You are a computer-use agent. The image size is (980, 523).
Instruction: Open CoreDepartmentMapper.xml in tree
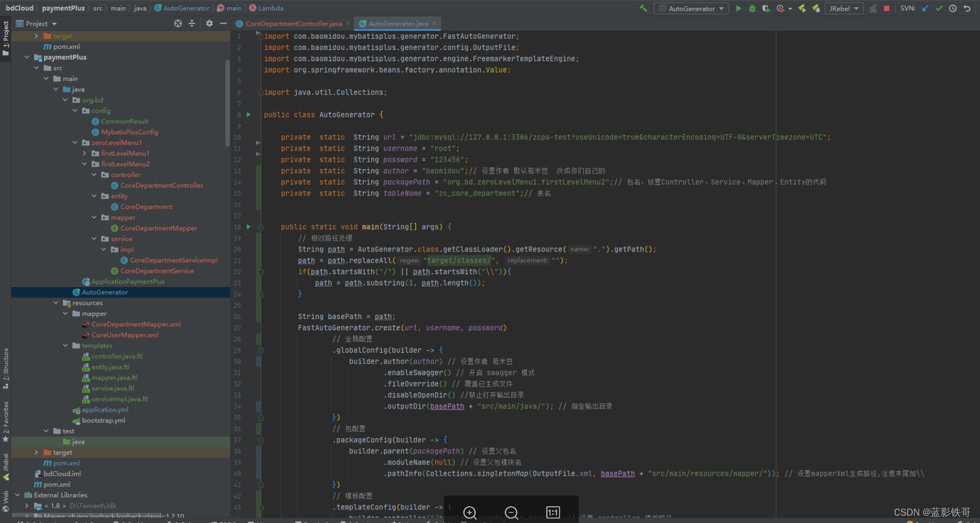(x=136, y=324)
